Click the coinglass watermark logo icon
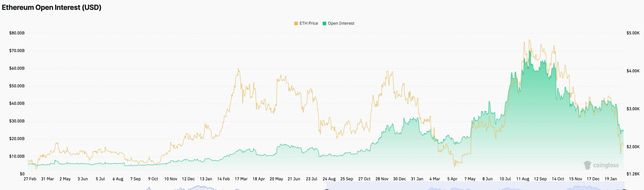Viewport: 644px width, 190px height. (587, 165)
